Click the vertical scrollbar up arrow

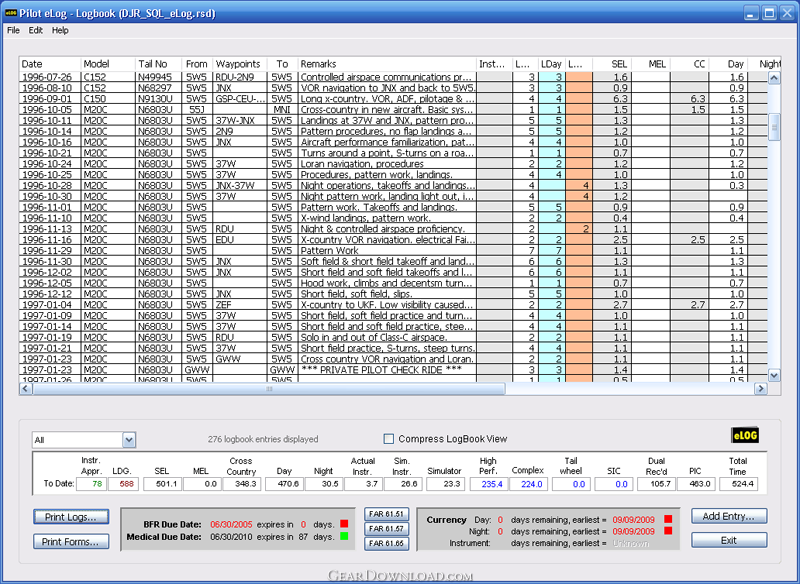[x=774, y=78]
